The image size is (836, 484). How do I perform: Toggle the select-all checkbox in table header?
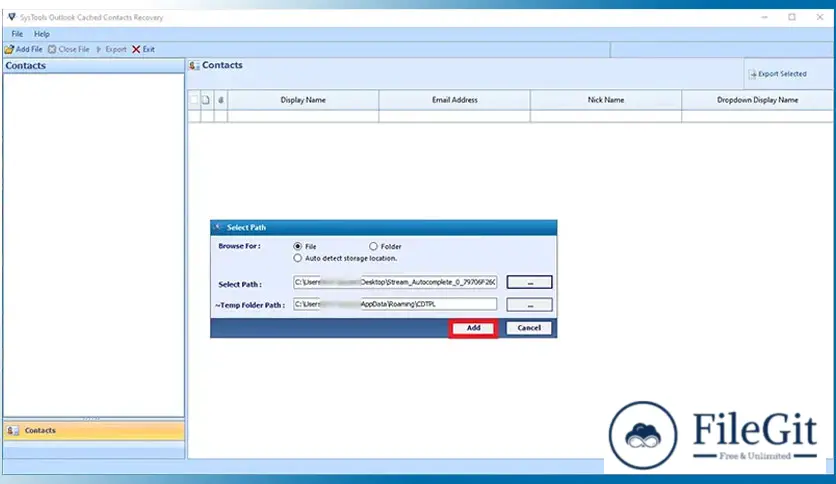tap(194, 100)
